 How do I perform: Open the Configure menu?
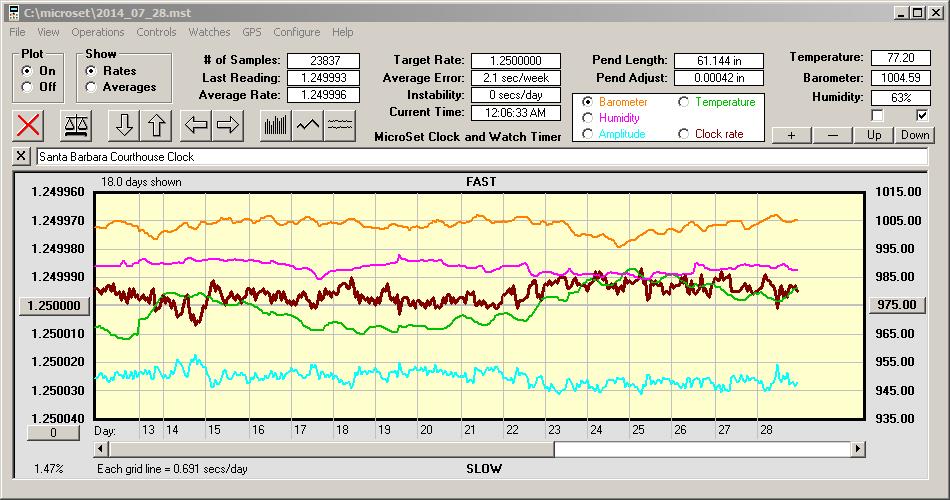click(x=296, y=32)
